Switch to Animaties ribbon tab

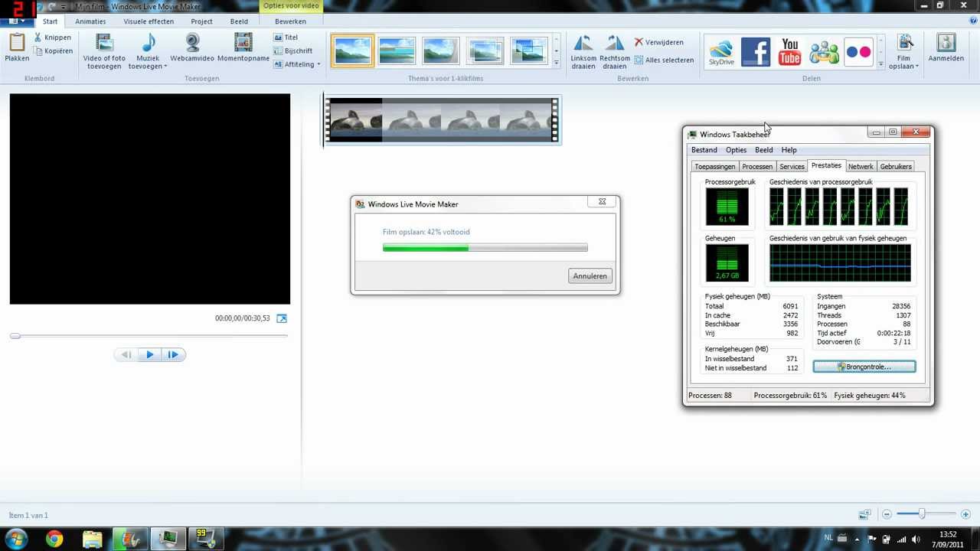pyautogui.click(x=90, y=21)
